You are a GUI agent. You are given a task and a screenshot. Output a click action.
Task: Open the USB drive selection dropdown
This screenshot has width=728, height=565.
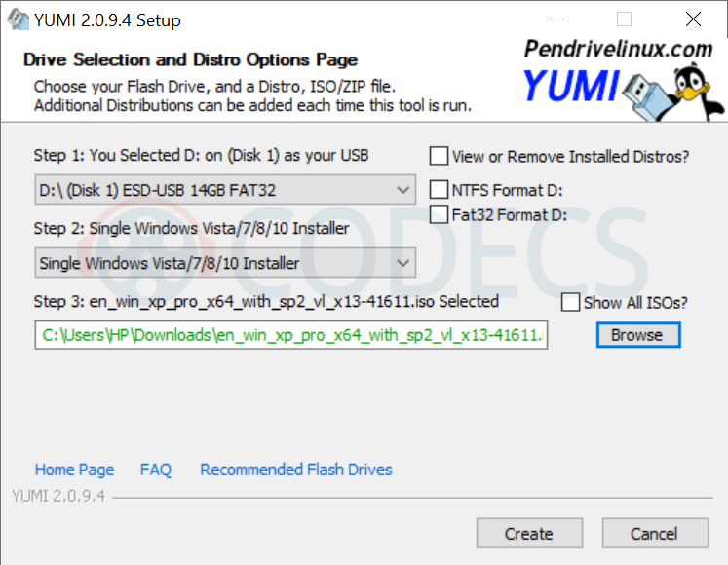225,190
